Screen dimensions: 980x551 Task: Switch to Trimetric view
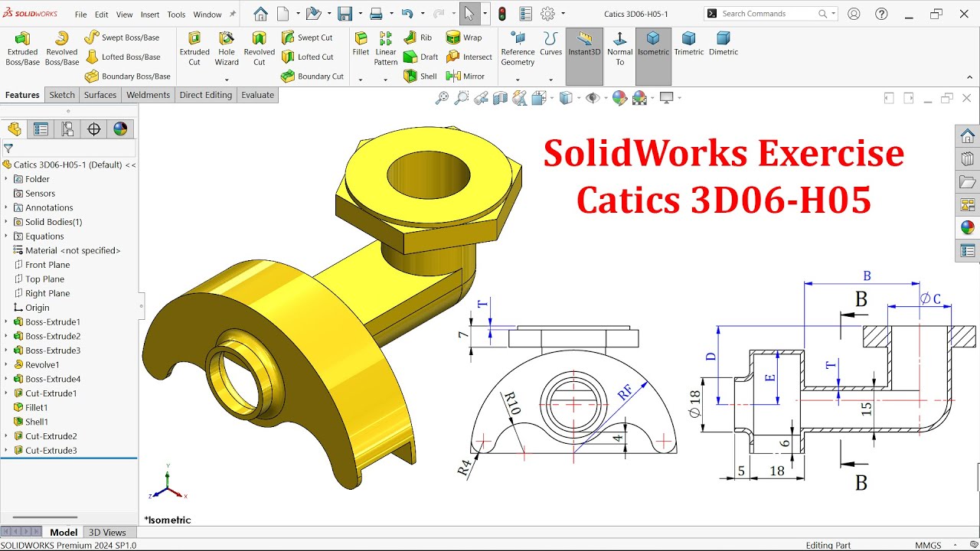689,44
